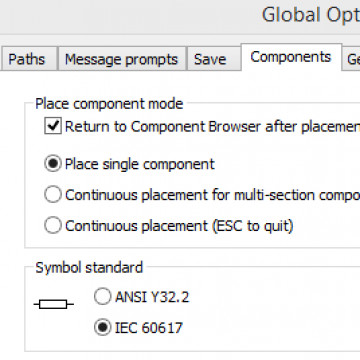Click the Symbol standard group label
Viewport: 360px width, 360px height.
coord(89,268)
